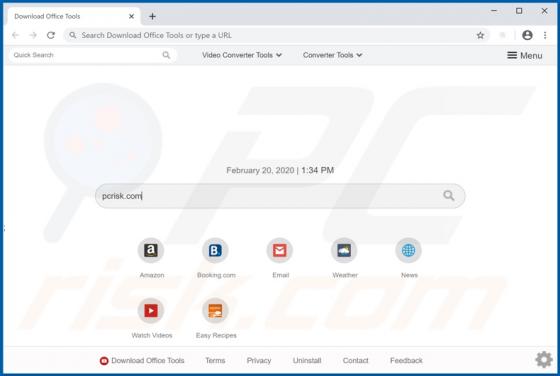560x376 pixels.
Task: Click the Easy Recipes label text
Action: (216, 335)
